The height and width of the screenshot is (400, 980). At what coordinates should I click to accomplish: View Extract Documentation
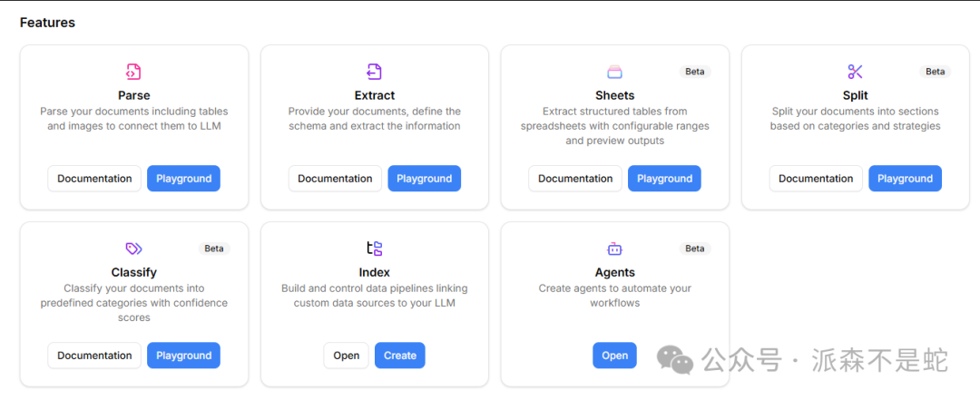(x=335, y=179)
